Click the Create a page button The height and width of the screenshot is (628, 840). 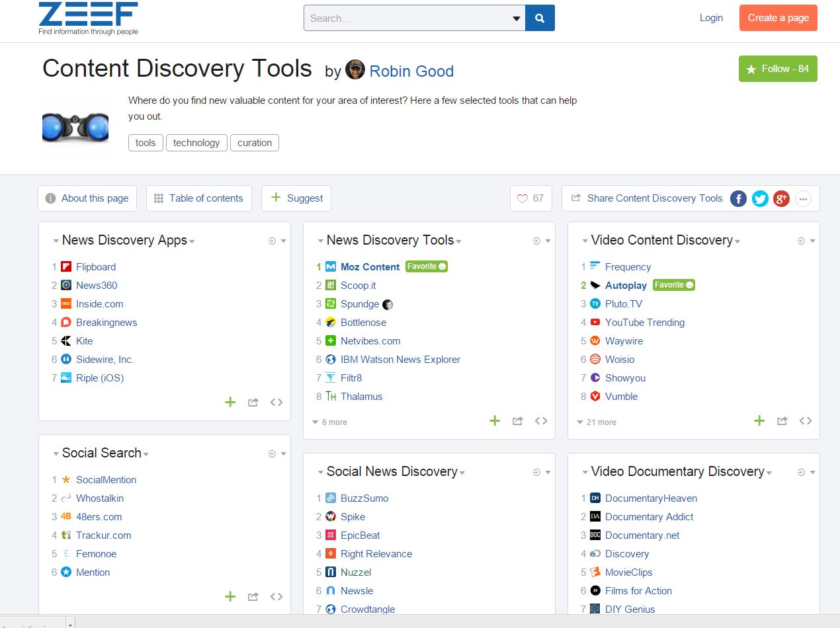coord(778,18)
